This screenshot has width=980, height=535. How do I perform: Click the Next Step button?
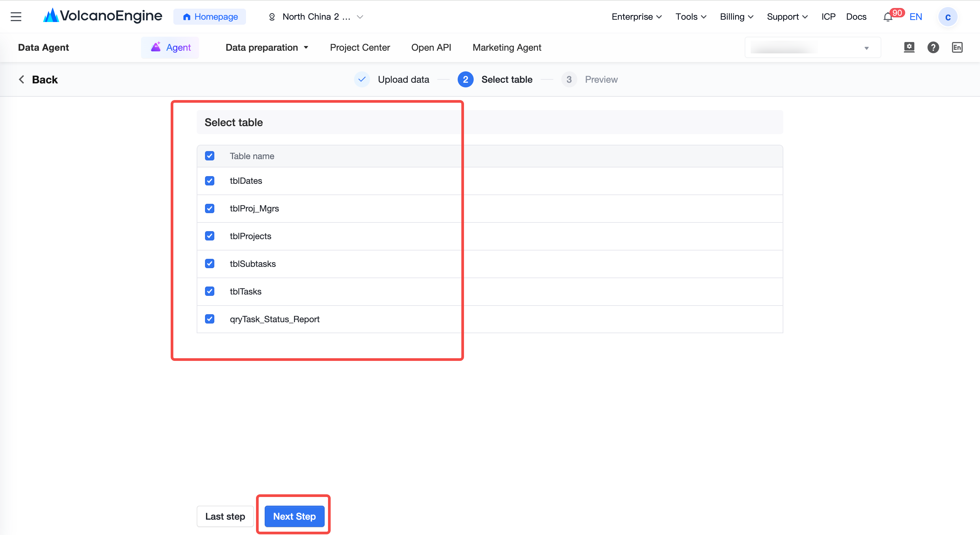click(x=294, y=516)
